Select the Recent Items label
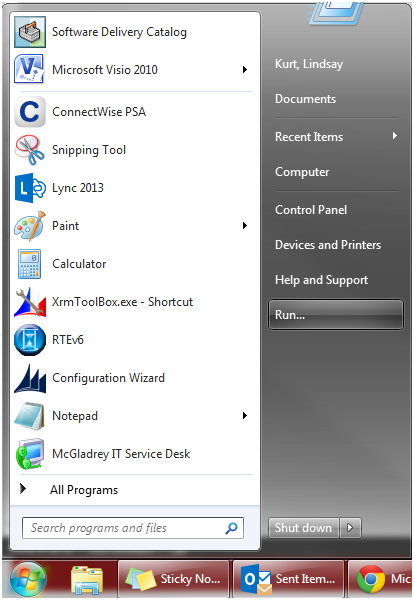This screenshot has height=600, width=414. pyautogui.click(x=309, y=137)
